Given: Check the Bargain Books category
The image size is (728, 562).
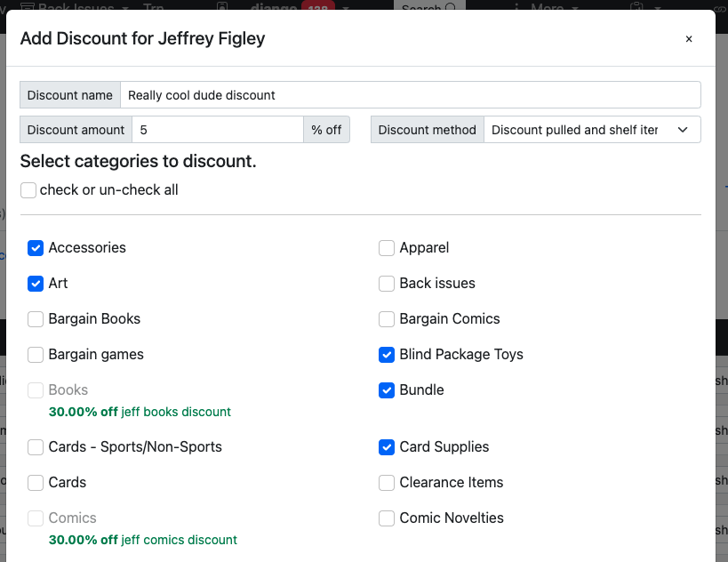Looking at the screenshot, I should pos(36,319).
